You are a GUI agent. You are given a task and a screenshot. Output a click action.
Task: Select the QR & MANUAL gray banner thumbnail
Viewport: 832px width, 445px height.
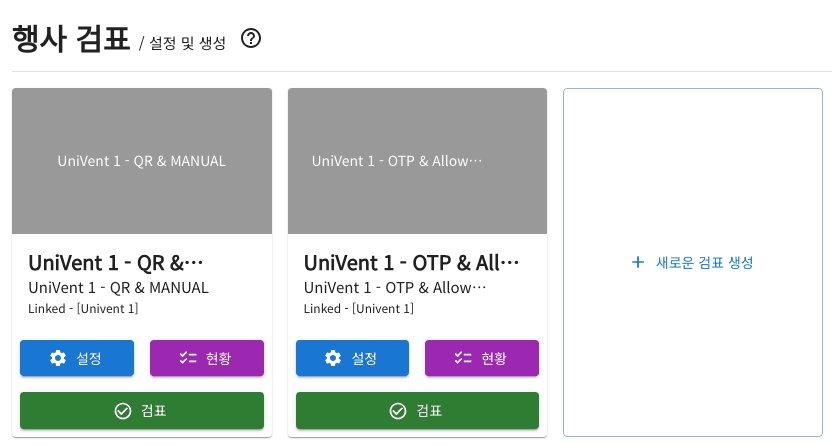[x=142, y=161]
